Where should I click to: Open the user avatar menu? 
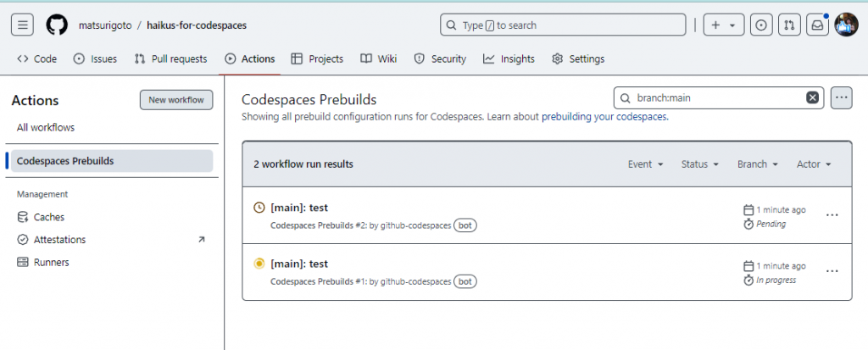pyautogui.click(x=846, y=25)
